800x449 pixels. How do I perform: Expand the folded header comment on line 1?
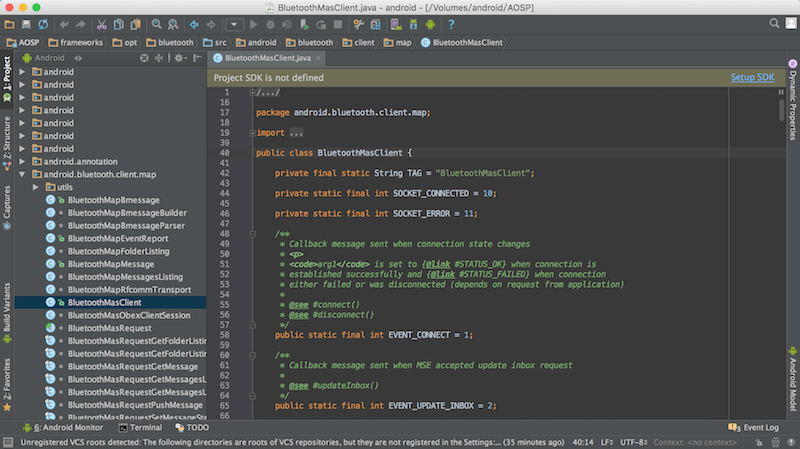[x=252, y=92]
